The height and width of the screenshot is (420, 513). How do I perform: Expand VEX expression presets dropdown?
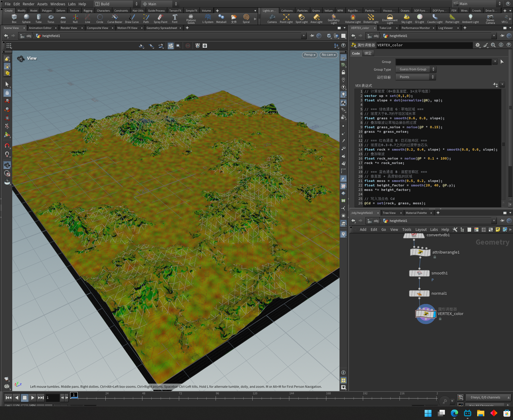502,85
